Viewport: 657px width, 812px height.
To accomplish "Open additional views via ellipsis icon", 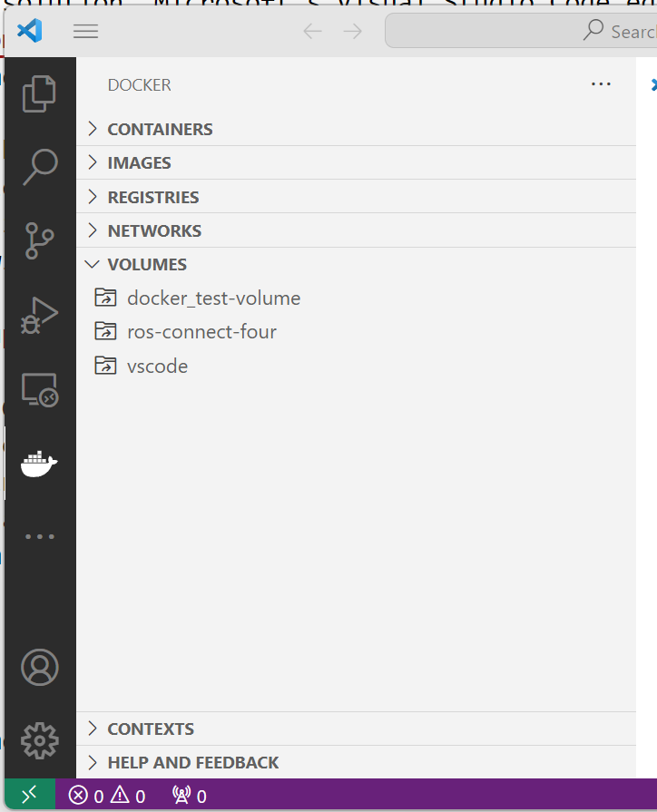I will pos(39,535).
